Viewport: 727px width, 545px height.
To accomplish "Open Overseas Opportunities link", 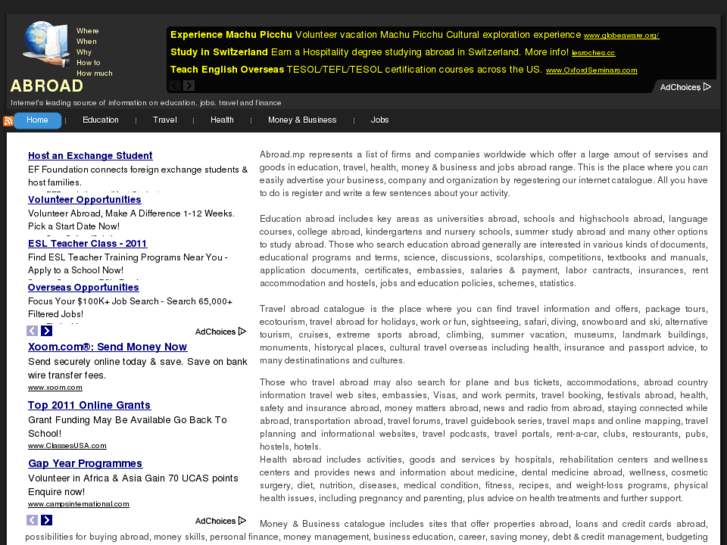I will pos(83,288).
